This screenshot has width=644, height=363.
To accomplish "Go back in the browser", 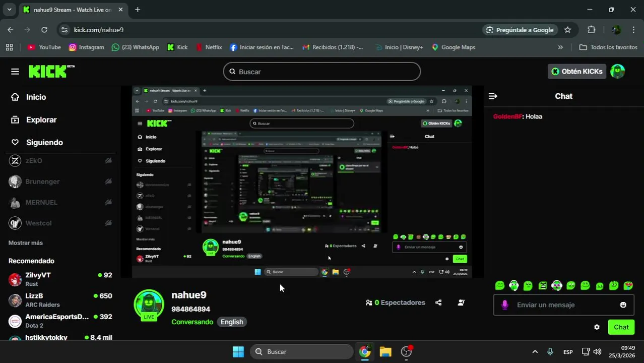I will pos(11,30).
